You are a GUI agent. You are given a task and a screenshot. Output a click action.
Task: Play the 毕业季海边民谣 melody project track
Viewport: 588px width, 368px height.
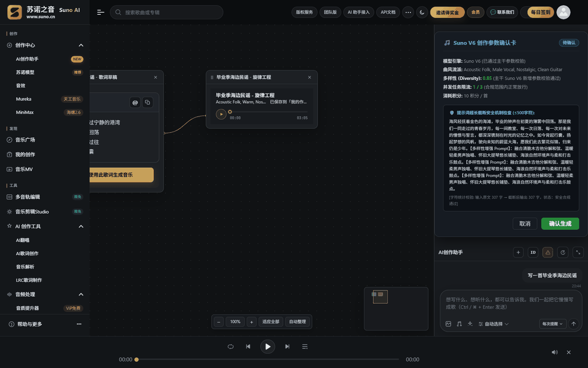click(221, 114)
